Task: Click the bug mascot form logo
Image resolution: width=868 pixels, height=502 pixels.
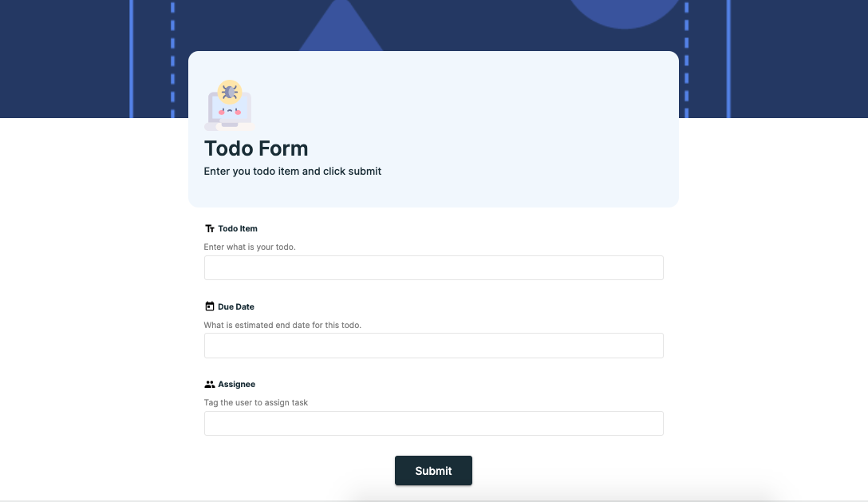Action: tap(229, 105)
